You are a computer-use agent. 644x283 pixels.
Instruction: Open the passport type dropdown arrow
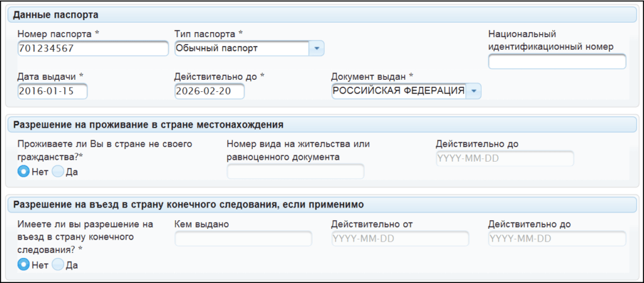coord(316,48)
